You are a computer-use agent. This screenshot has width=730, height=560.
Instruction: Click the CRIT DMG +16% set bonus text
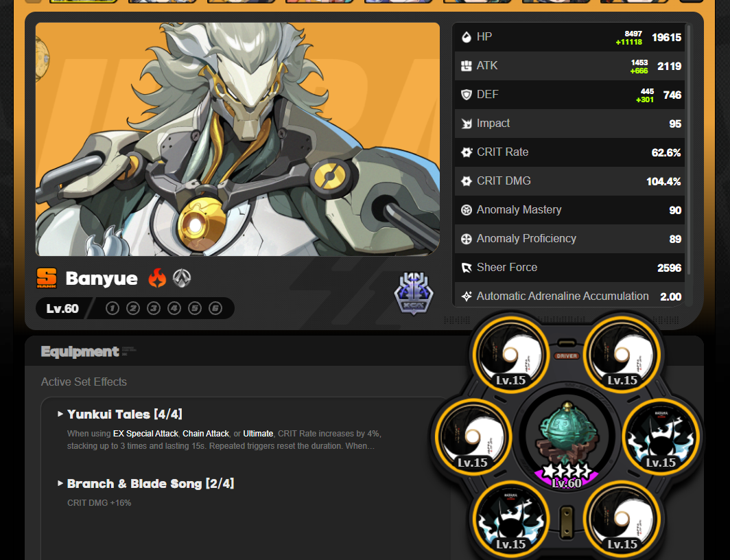99,503
